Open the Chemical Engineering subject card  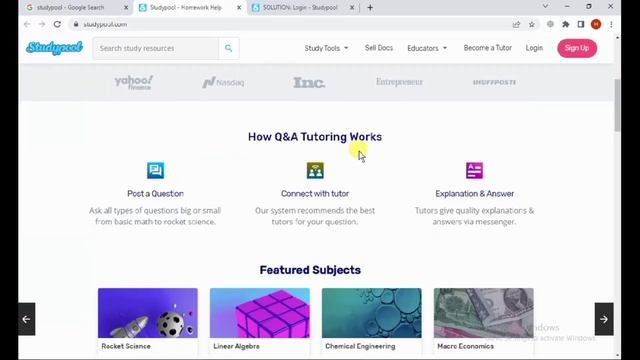pos(371,321)
